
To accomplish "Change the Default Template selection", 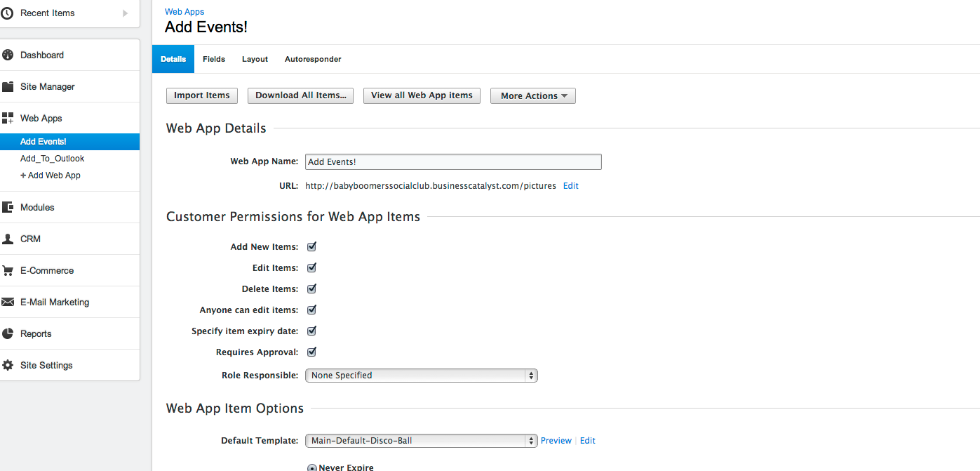I will (421, 440).
